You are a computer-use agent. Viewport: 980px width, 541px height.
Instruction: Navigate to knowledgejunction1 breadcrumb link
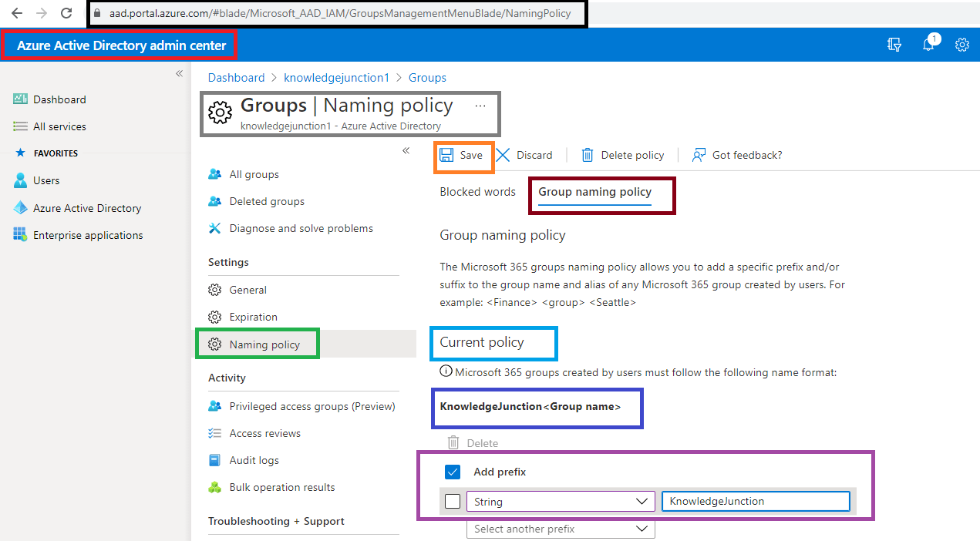(x=336, y=77)
